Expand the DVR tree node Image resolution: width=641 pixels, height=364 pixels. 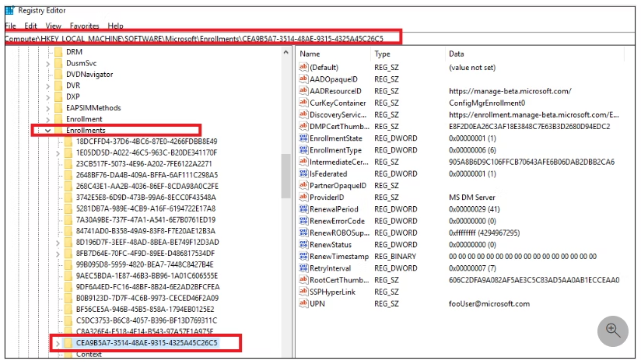coord(47,86)
